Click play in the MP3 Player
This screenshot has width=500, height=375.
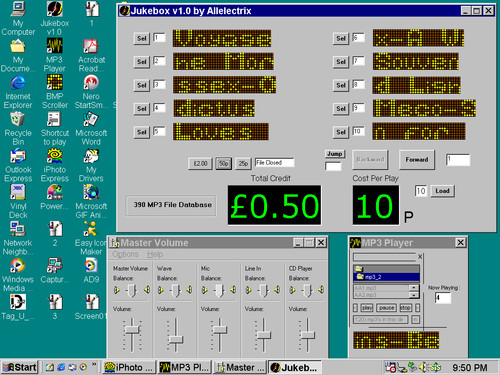pyautogui.click(x=367, y=308)
